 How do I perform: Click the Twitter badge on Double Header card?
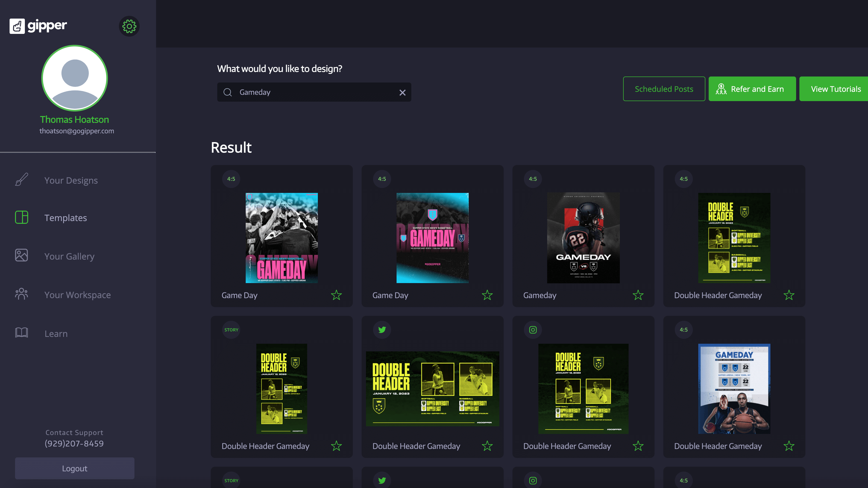[382, 330]
